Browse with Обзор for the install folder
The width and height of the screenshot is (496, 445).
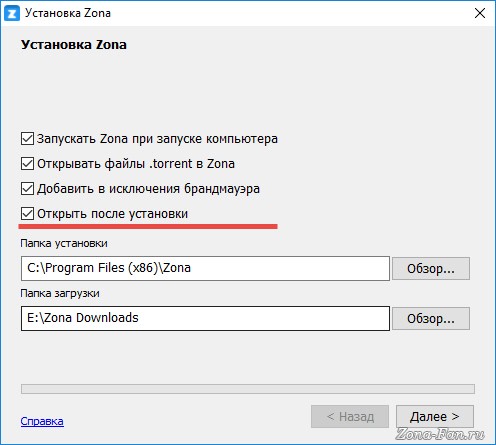click(431, 268)
